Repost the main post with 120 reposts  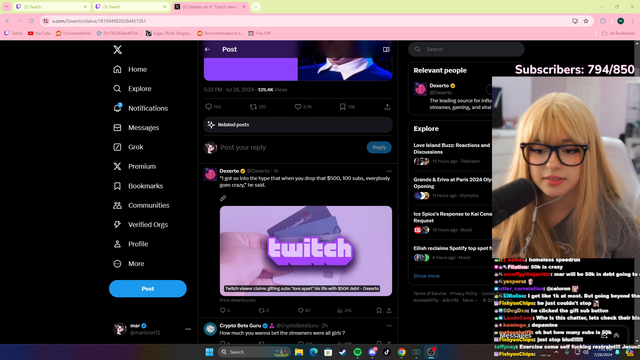(253, 107)
